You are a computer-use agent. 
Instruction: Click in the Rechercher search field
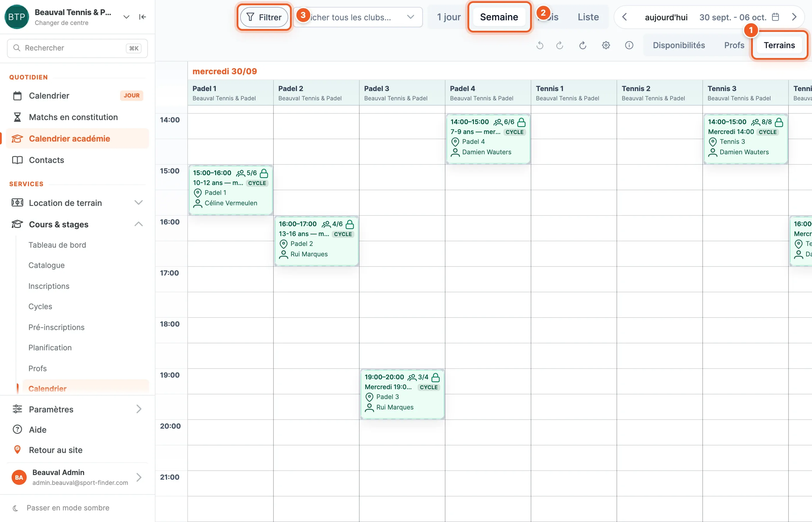pyautogui.click(x=77, y=48)
